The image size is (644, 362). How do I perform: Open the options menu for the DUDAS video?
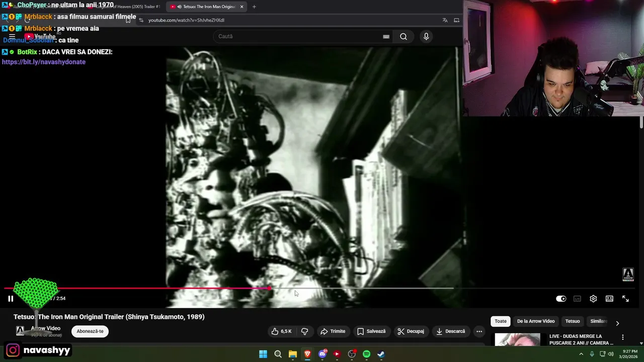(623, 337)
